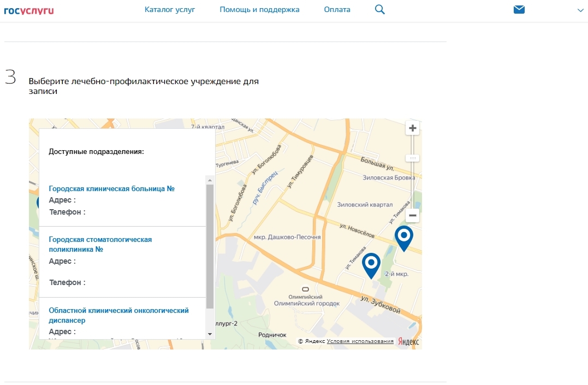
Task: Open the messages envelope icon
Action: point(519,9)
